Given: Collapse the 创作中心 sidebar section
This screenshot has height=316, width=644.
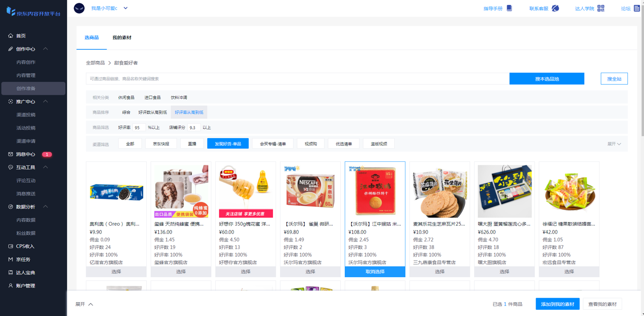Looking at the screenshot, I should coord(45,49).
